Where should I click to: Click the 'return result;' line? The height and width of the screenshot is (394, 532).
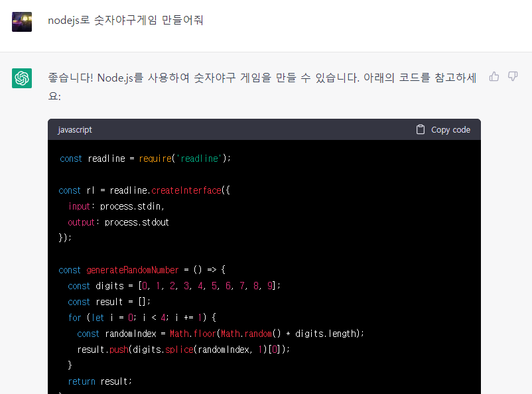click(x=100, y=381)
